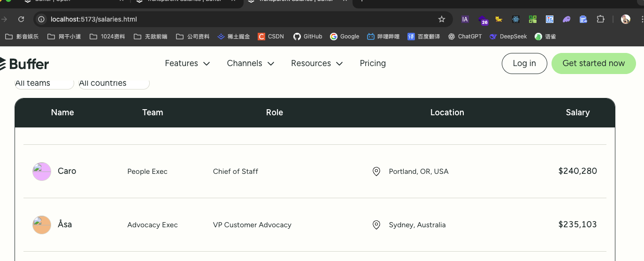The height and width of the screenshot is (261, 644).
Task: Click the $235,103 salary value
Action: coord(578,224)
